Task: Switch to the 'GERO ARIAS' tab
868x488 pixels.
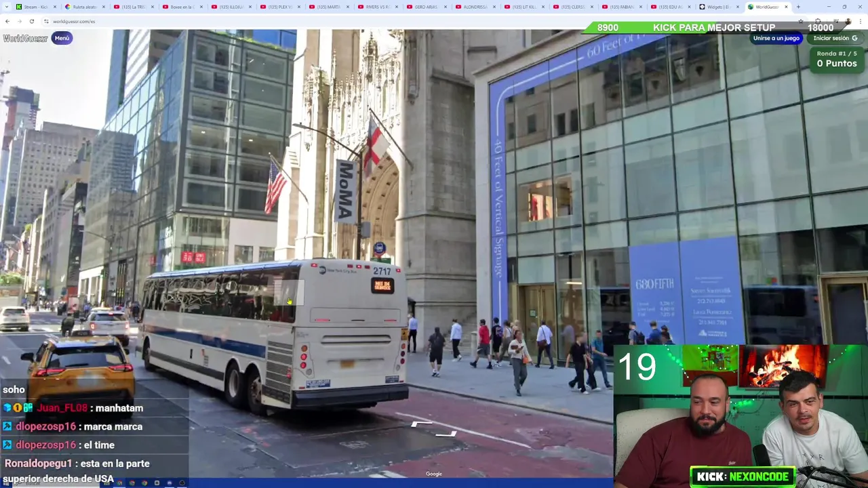Action: [x=426, y=7]
